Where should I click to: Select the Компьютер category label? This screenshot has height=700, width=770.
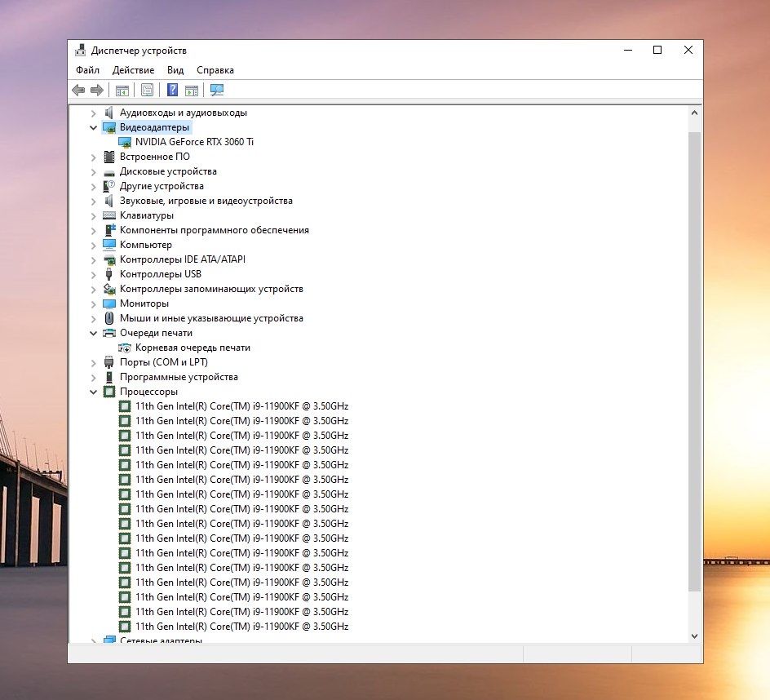(146, 245)
